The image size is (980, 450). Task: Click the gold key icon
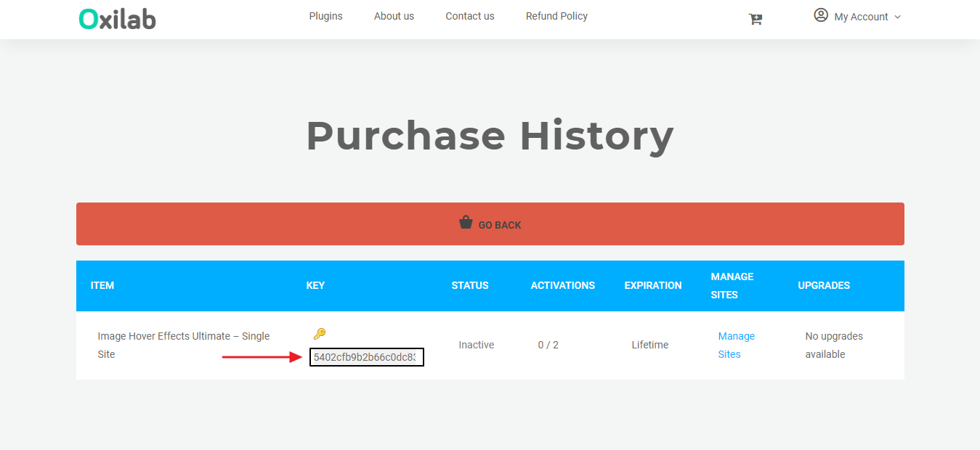pos(320,334)
